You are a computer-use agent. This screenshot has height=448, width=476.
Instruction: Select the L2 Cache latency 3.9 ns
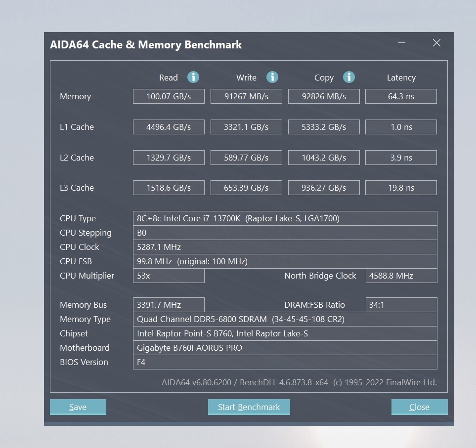pyautogui.click(x=401, y=158)
